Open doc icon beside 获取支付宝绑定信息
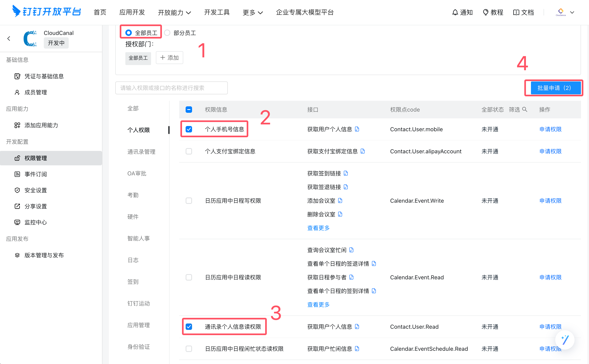589x364 pixels. [x=362, y=151]
